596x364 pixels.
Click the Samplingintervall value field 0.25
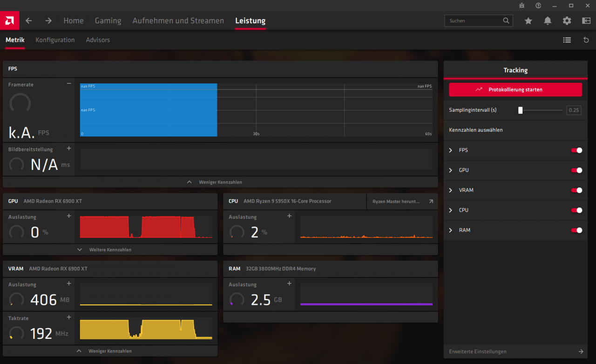pos(574,110)
